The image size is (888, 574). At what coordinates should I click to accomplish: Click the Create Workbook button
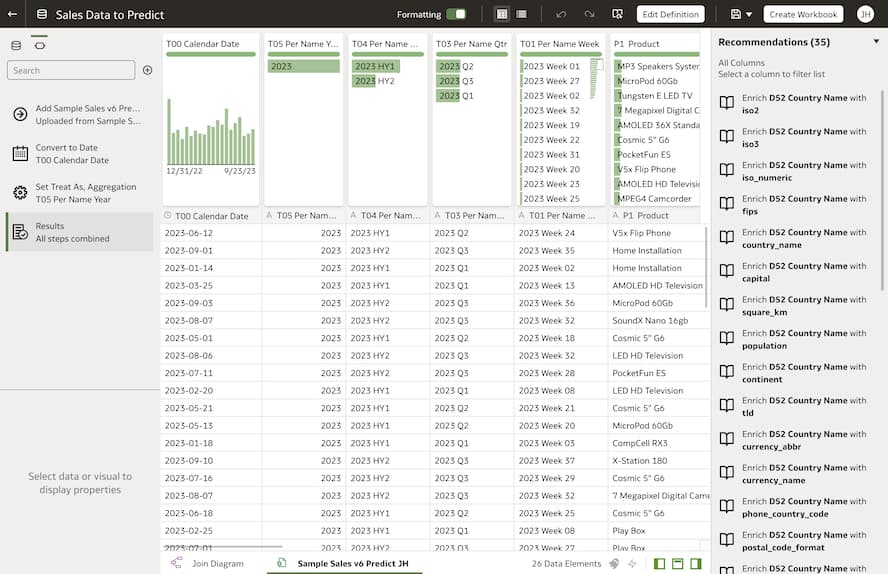click(803, 14)
